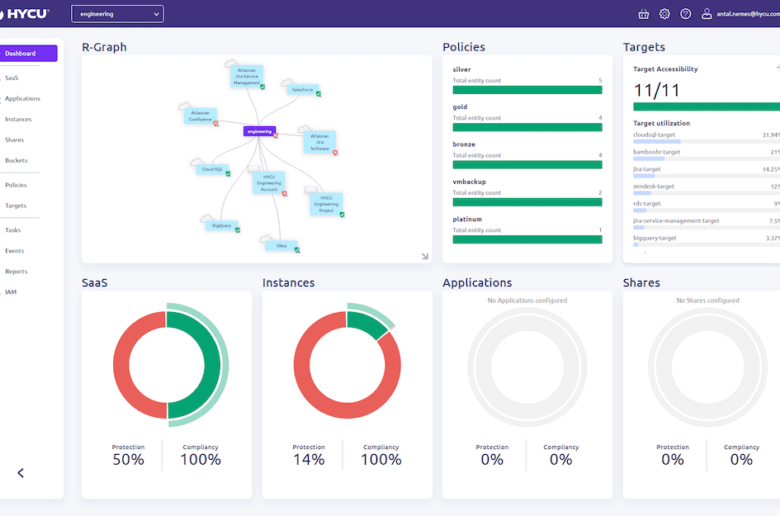Click the green shield on the Cloud SQL node
Viewport: 780px width, 516px height.
click(x=228, y=174)
